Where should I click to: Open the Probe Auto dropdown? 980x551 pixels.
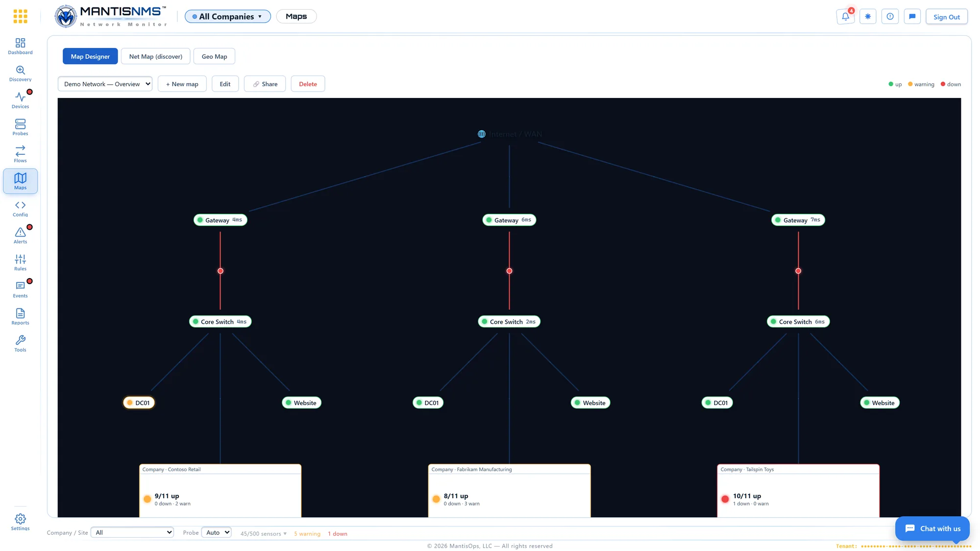point(216,532)
